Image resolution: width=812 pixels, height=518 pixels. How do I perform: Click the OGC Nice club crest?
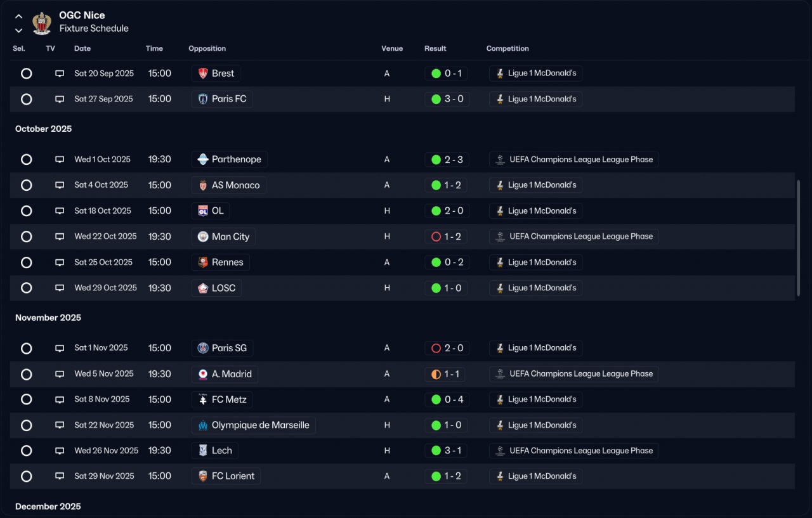pyautogui.click(x=42, y=23)
